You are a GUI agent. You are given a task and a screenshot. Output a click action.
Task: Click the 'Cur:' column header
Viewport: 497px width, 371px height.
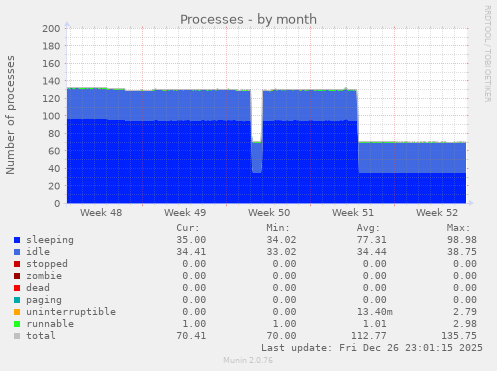(x=188, y=228)
